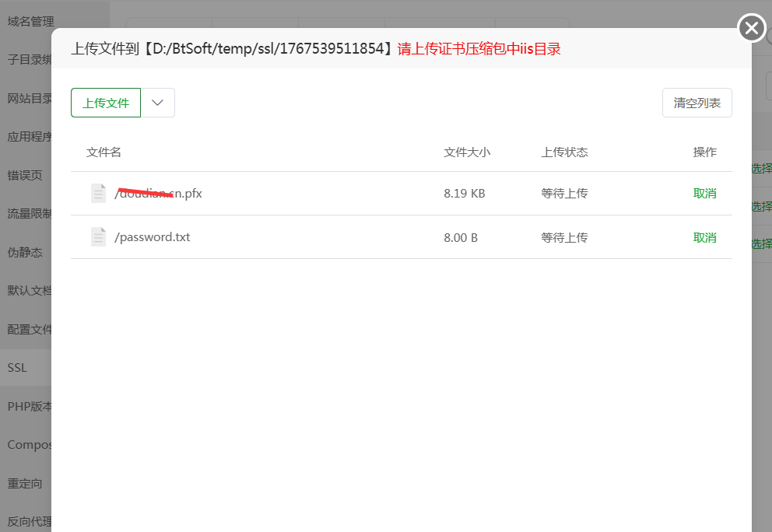
Task: Click the 清空列表 clear list button
Action: click(x=697, y=102)
